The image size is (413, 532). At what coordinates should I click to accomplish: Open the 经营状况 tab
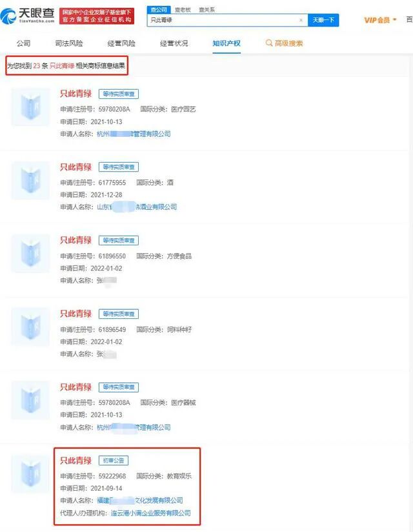click(174, 43)
